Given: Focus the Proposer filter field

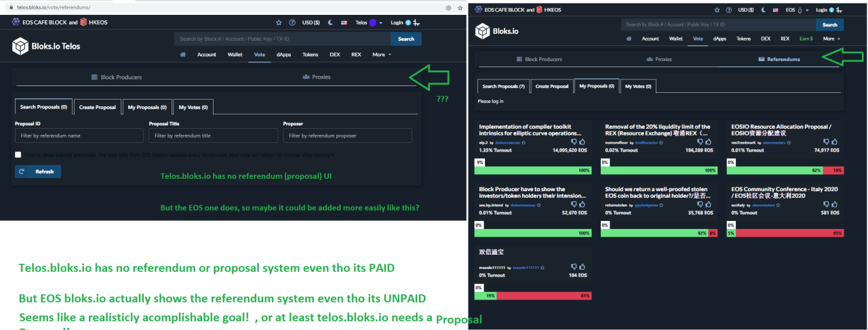Looking at the screenshot, I should (x=348, y=136).
